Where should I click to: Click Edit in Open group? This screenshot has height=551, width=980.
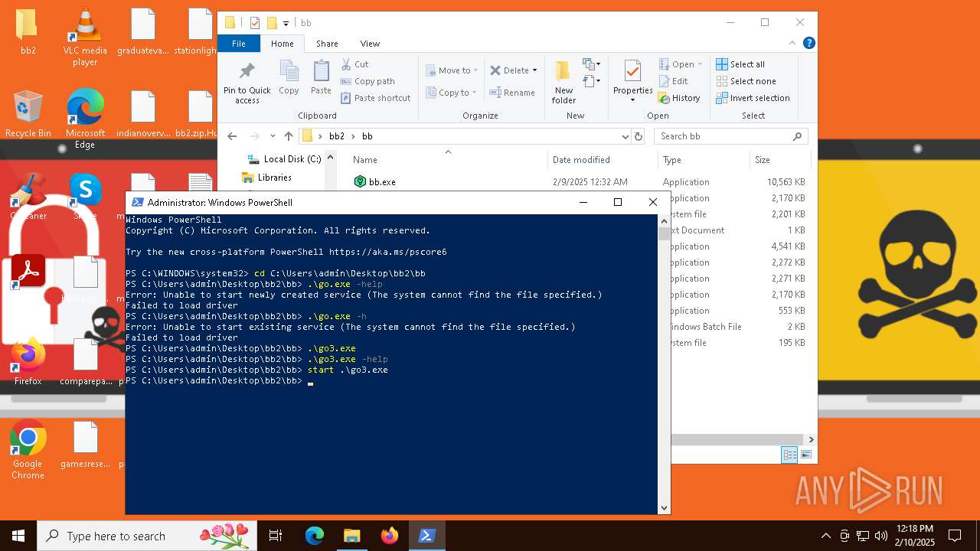673,81
